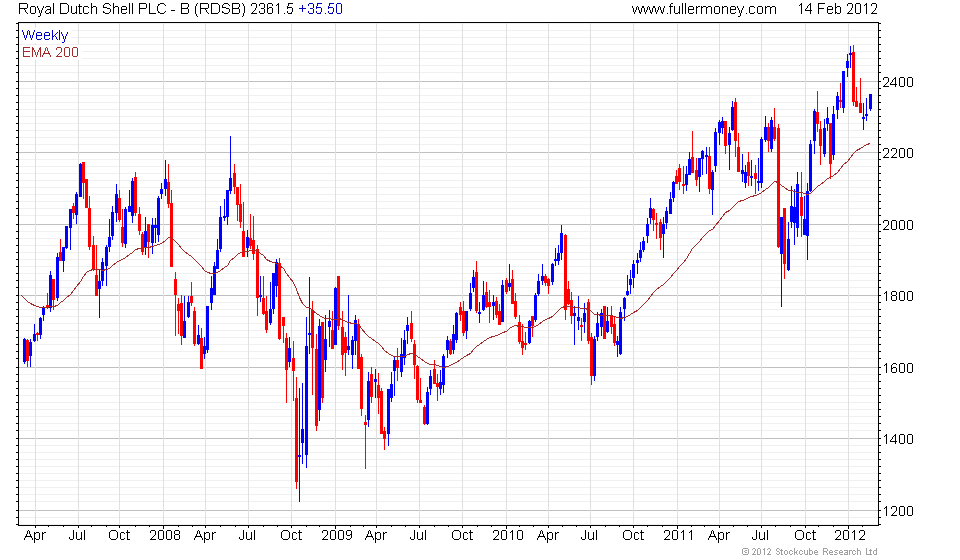Click the Weekly legend label
Viewport: 960px width, 560px height.
pos(45,35)
